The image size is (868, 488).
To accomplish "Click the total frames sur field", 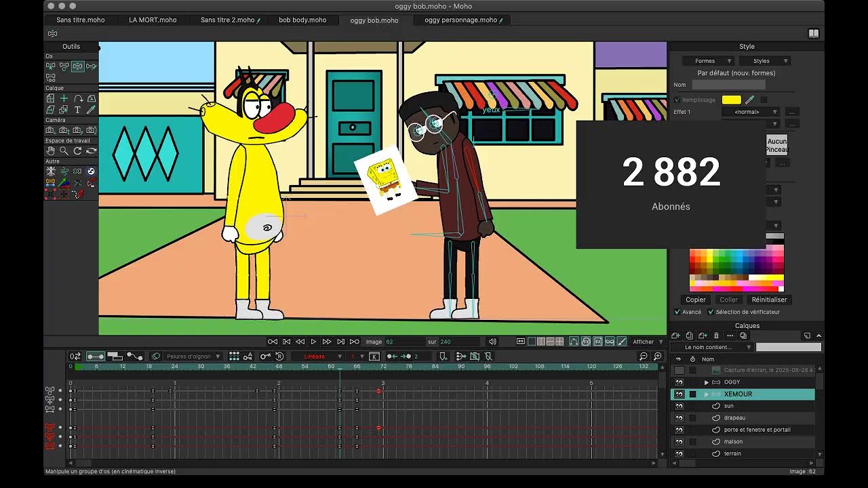I will (460, 342).
